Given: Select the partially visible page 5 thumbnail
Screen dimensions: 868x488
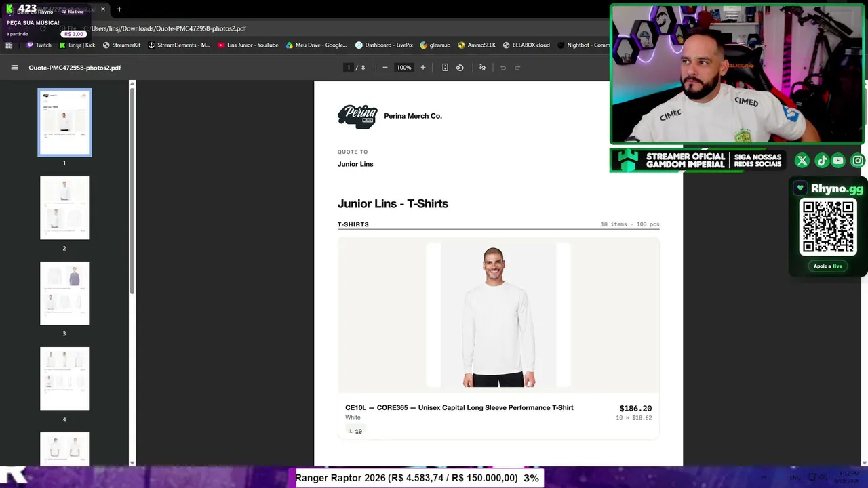Looking at the screenshot, I should click(x=64, y=449).
